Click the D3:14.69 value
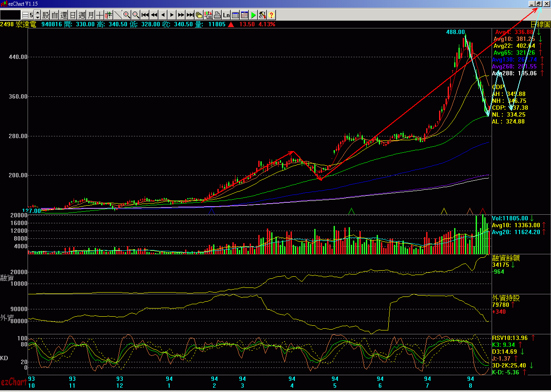This screenshot has width=551, height=392. 505,352
